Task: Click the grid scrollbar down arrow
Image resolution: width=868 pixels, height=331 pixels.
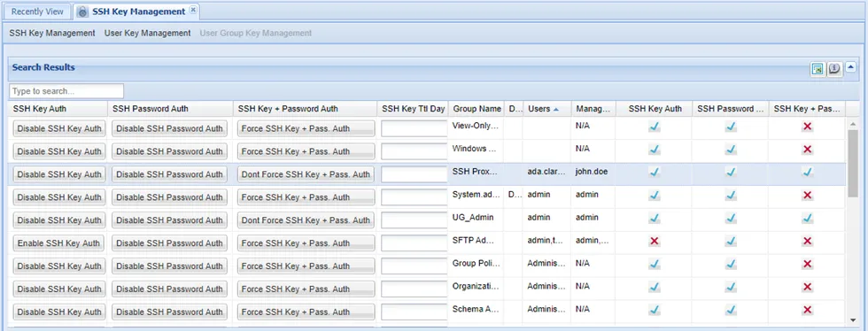Action: pyautogui.click(x=853, y=319)
